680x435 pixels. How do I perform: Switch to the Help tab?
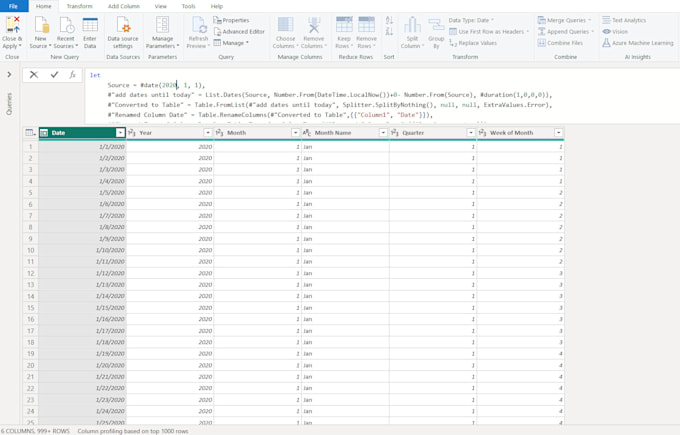pyautogui.click(x=217, y=6)
